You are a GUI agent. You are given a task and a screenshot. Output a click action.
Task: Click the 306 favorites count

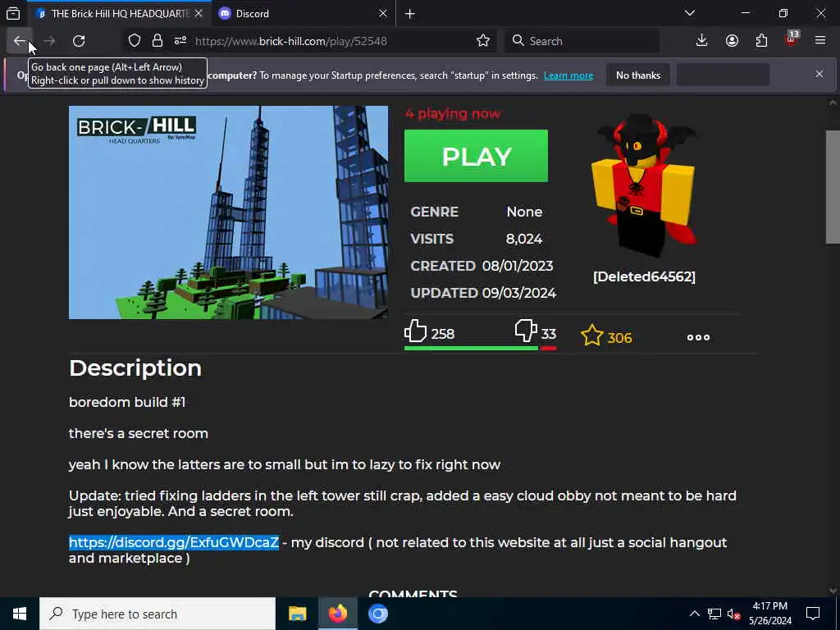(620, 338)
